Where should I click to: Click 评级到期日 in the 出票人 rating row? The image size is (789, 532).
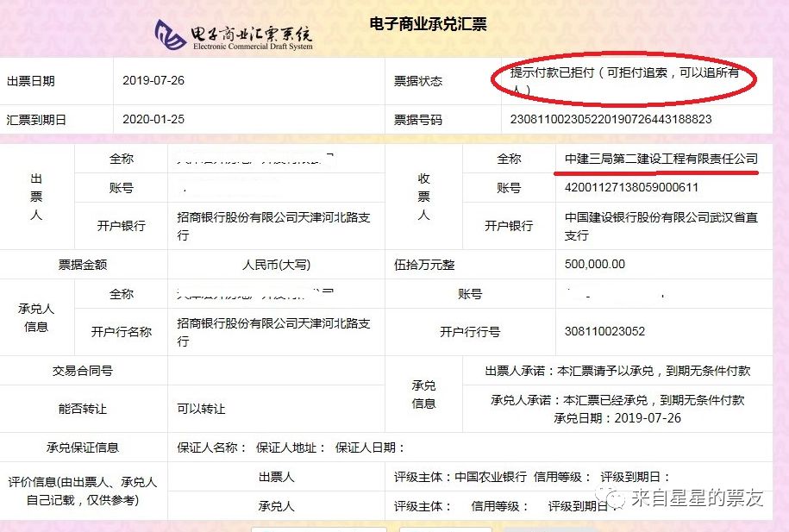pyautogui.click(x=636, y=477)
